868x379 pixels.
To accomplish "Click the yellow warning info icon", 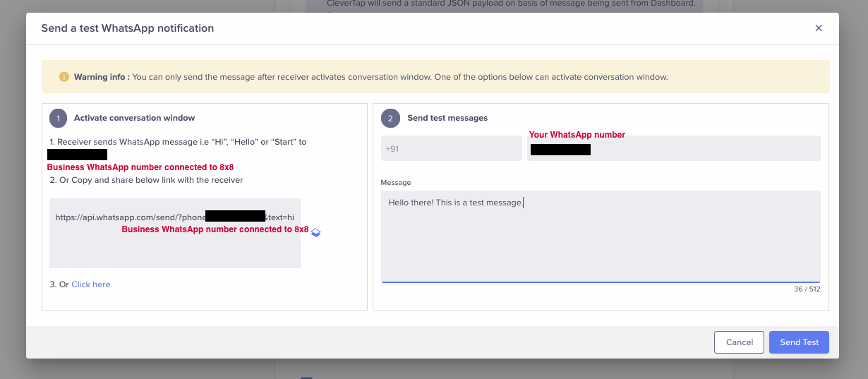I will [64, 77].
